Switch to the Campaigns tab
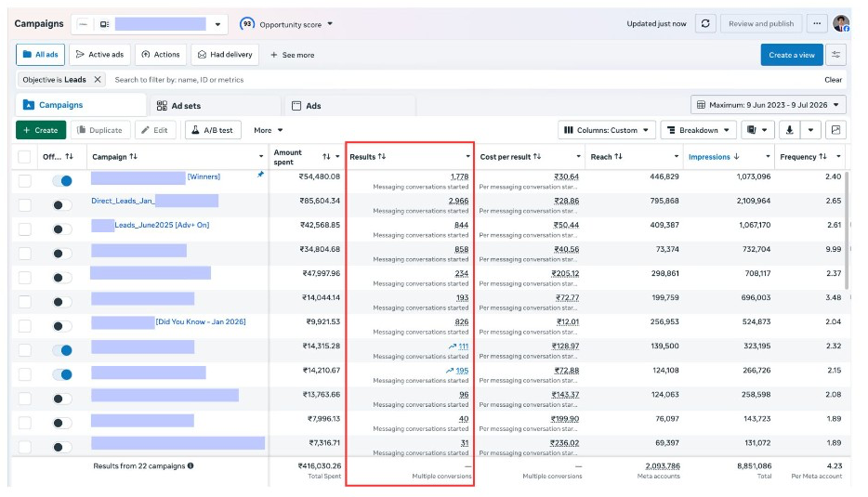This screenshot has height=497, width=868. click(x=81, y=105)
